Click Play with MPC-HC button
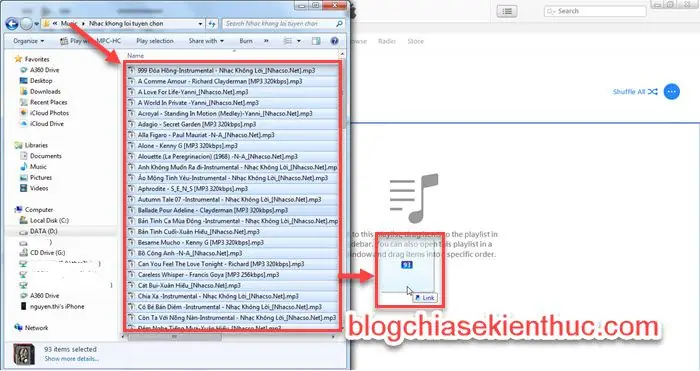700x371 pixels. coord(91,41)
